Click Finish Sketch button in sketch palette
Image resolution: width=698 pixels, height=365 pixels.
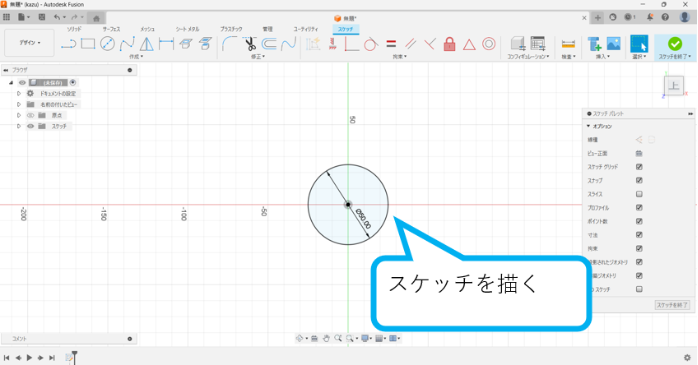[672, 305]
